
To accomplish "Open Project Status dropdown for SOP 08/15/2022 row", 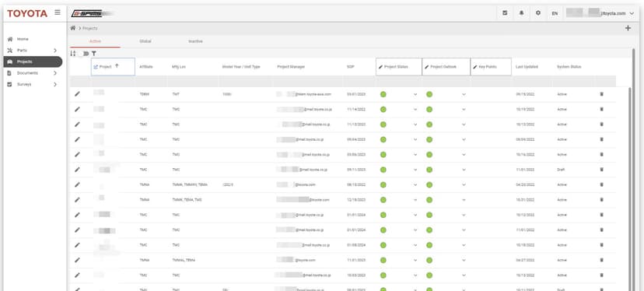I will click(415, 185).
